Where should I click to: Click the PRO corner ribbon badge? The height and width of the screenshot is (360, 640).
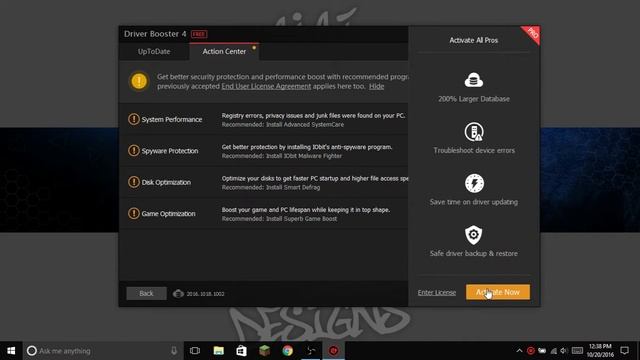(532, 33)
